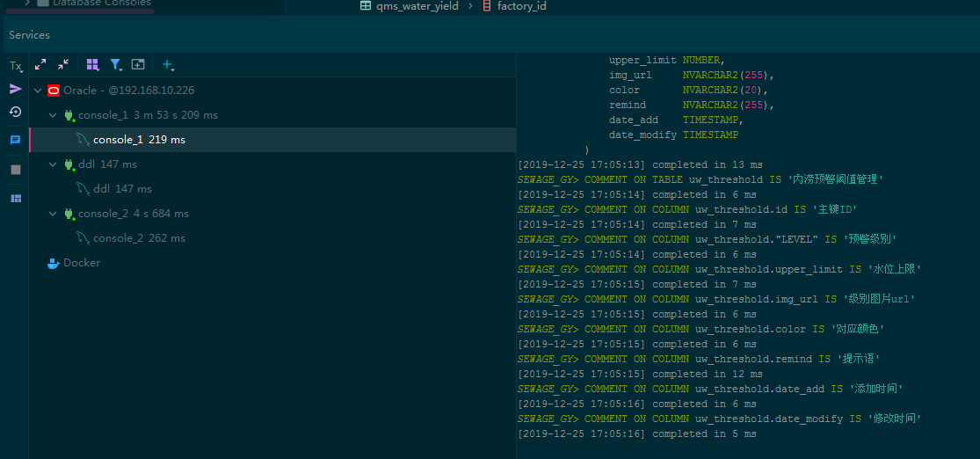Click the qms_water_yield table breadcrumb

click(x=410, y=6)
